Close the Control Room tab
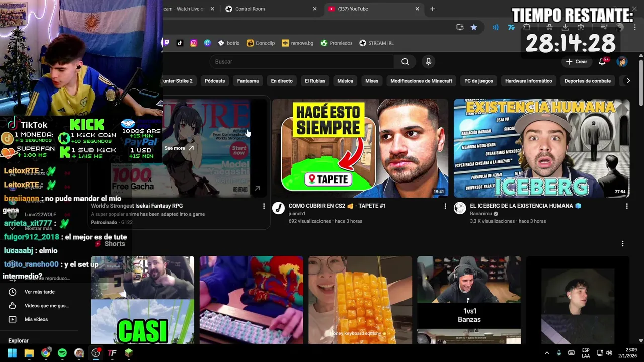The width and height of the screenshot is (644, 362). tap(315, 9)
